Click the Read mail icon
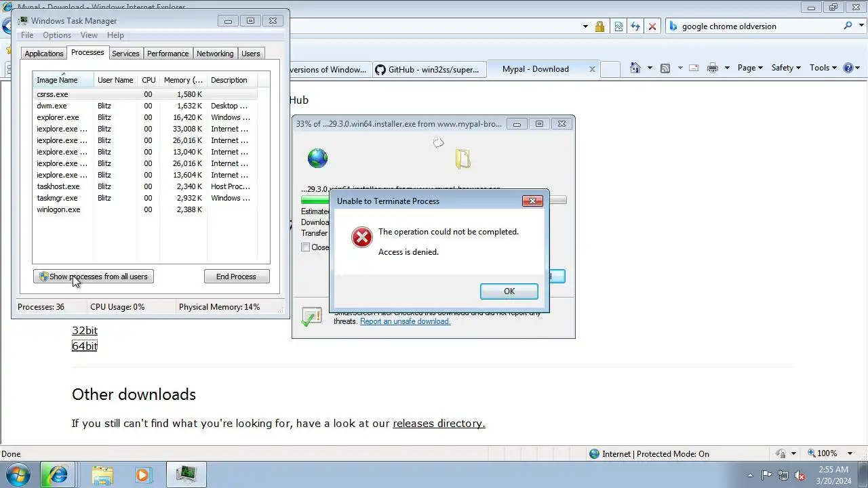Screen dimensions: 868x488 tap(694, 68)
